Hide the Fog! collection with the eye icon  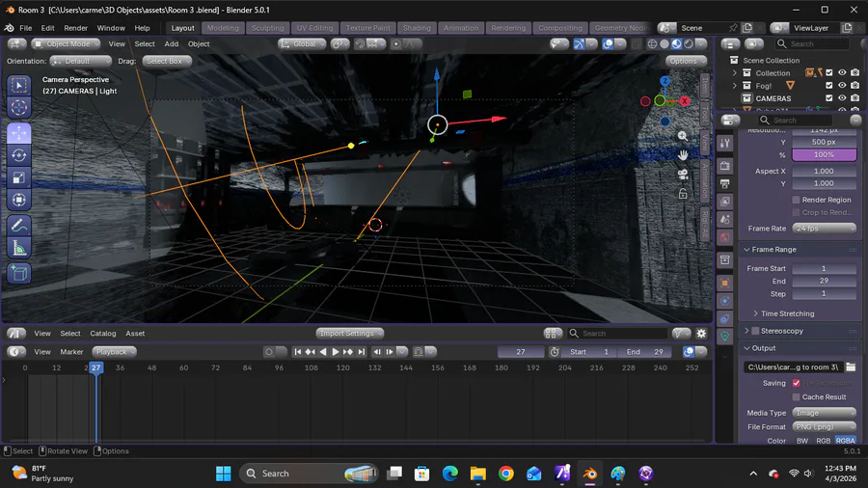[x=842, y=86]
